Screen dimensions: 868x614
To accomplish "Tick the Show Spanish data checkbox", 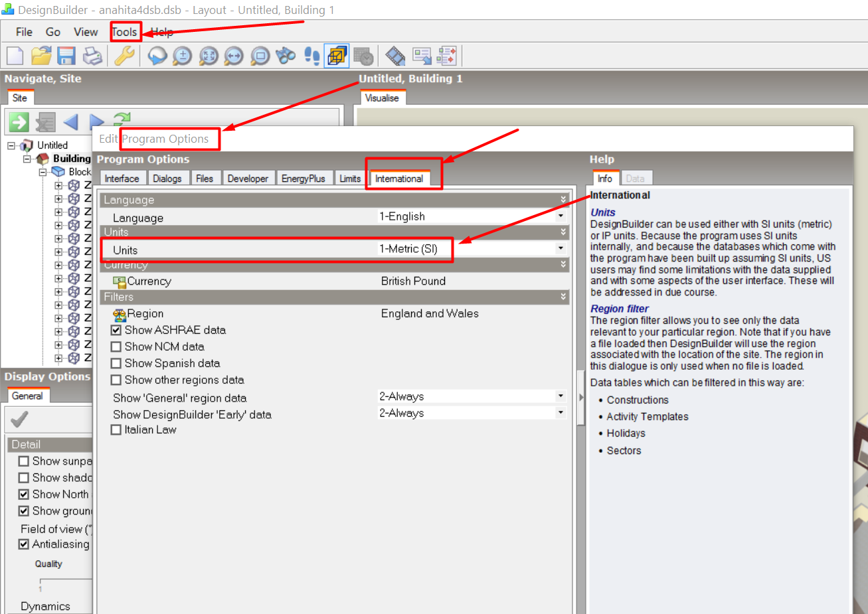I will [x=116, y=363].
